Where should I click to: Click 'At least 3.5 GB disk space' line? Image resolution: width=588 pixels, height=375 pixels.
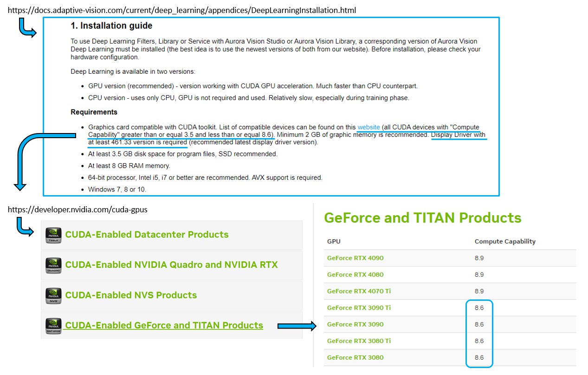pyautogui.click(x=183, y=154)
